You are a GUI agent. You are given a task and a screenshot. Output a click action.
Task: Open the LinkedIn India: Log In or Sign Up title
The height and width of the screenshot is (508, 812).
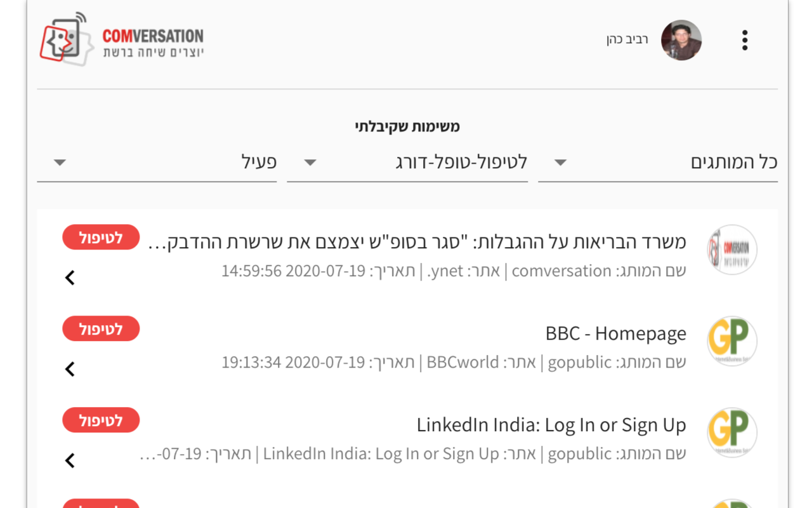pos(551,425)
